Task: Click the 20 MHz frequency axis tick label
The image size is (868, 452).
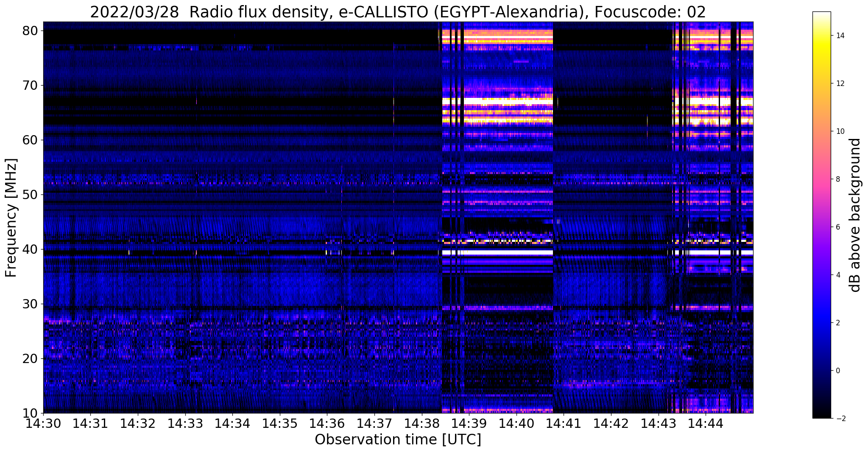Action: (31, 358)
